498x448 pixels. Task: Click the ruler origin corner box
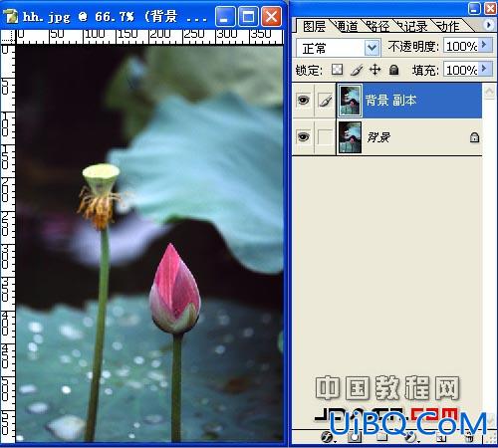[8, 37]
